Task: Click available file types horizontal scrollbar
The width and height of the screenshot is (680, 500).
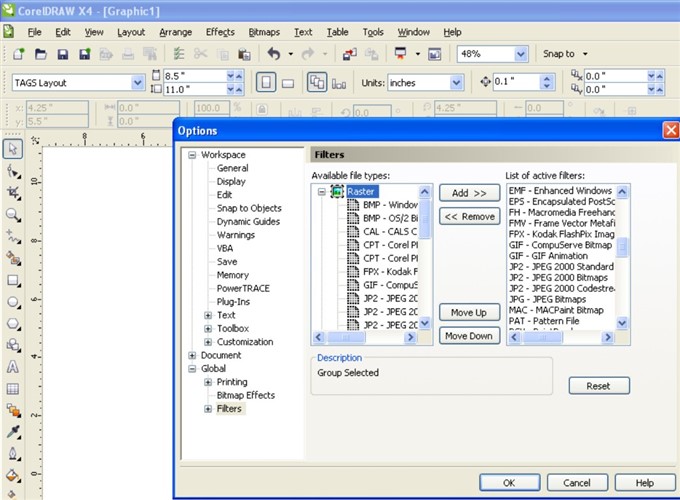Action: (364, 337)
